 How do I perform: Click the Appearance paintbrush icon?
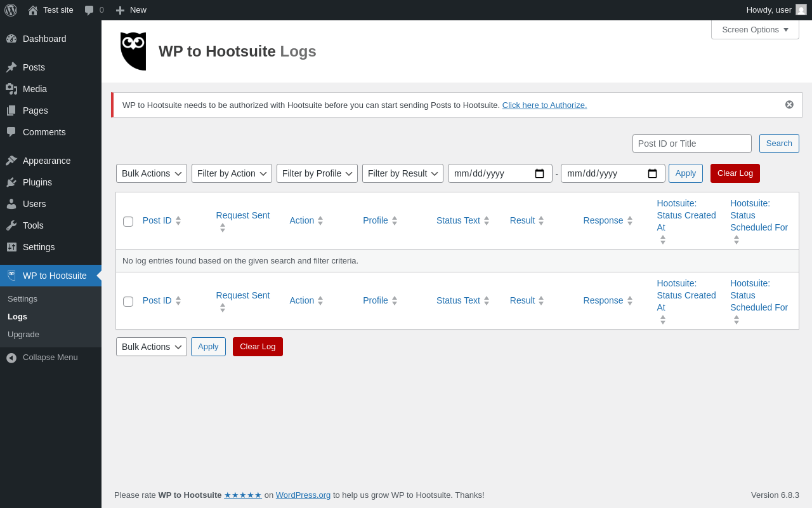[x=11, y=161]
